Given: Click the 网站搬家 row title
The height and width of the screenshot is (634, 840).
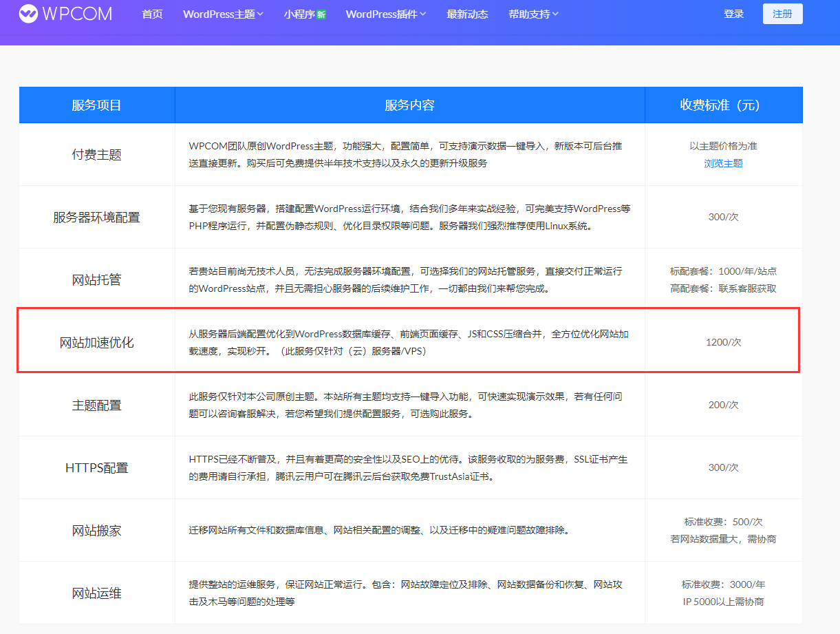Looking at the screenshot, I should tap(97, 531).
